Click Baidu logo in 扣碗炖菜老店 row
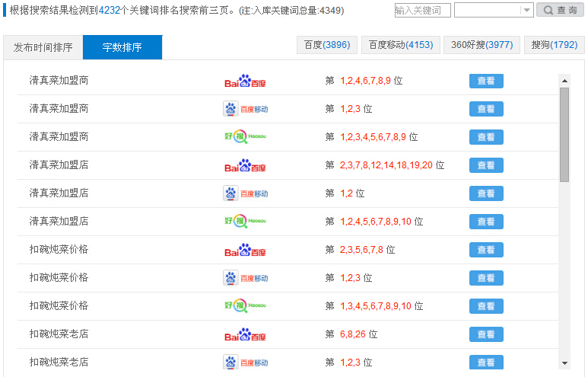Screen dimensions: 588x377 pyautogui.click(x=245, y=334)
